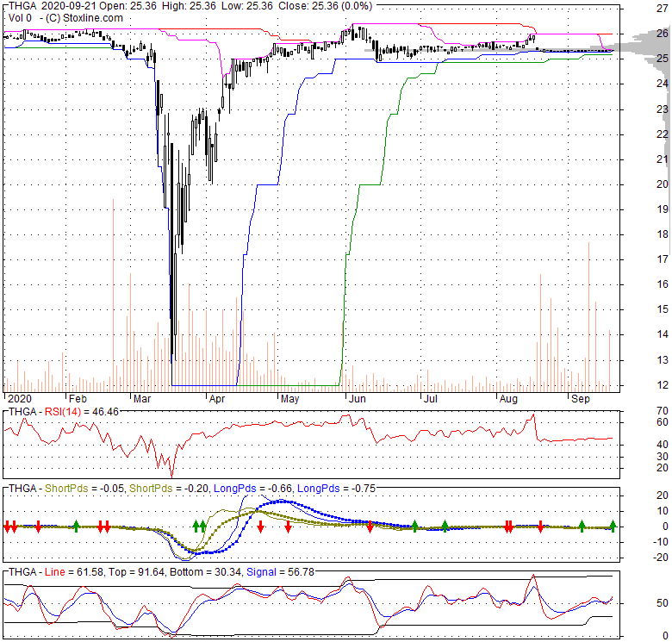Click the 15 price axis label
Image resolution: width=672 pixels, height=642 pixels.
(663, 309)
